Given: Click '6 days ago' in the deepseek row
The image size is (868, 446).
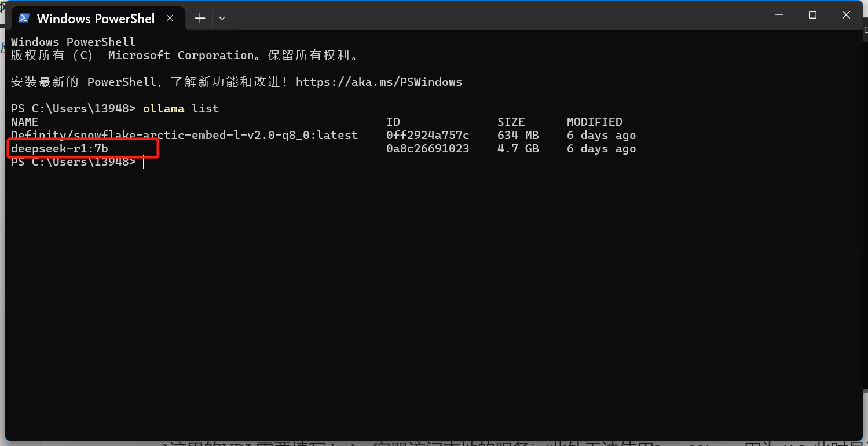Looking at the screenshot, I should tap(602, 148).
